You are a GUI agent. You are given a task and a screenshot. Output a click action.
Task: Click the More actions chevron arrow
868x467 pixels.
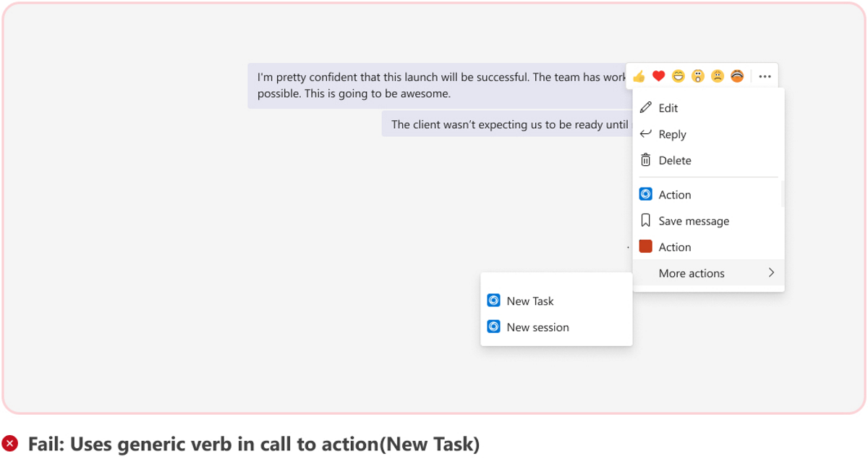click(x=771, y=273)
